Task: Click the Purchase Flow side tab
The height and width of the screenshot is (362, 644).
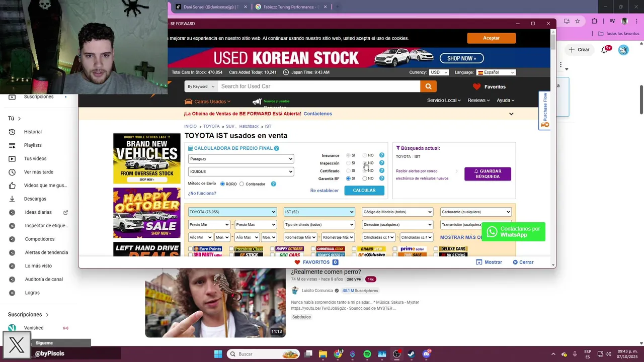Action: [x=544, y=111]
